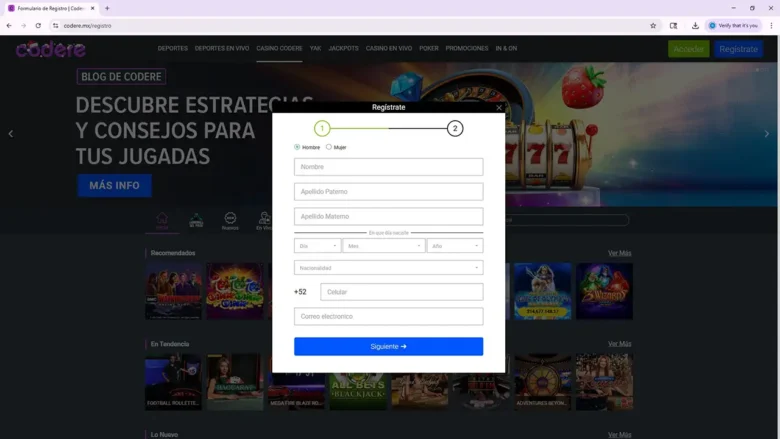Open the All Bets Blackjack thumbnail
This screenshot has width=780, height=439.
(358, 391)
